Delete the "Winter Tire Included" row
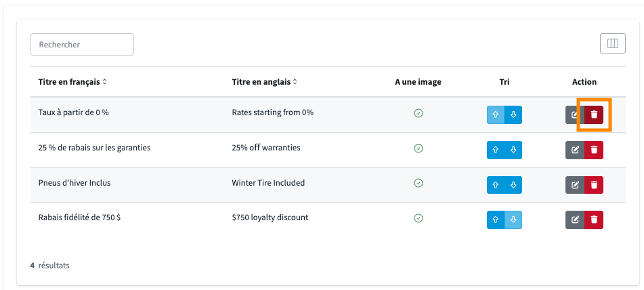Viewport: 644px width, 290px height. click(x=594, y=184)
